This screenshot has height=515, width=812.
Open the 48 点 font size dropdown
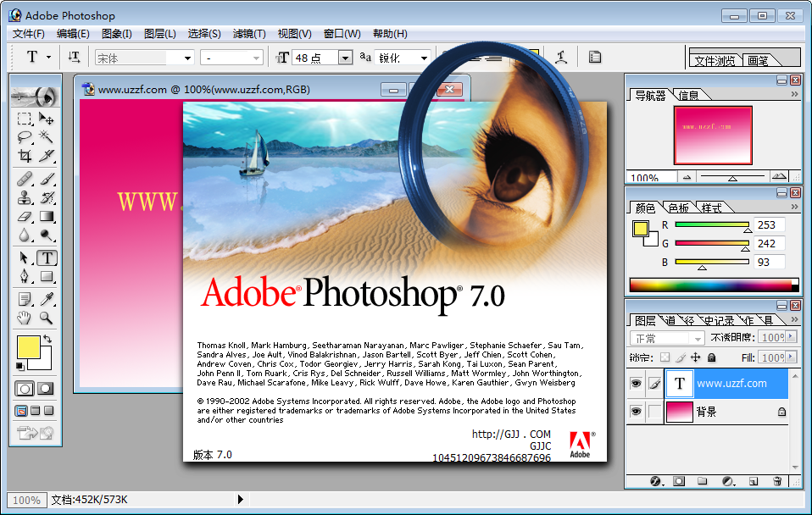[346, 58]
